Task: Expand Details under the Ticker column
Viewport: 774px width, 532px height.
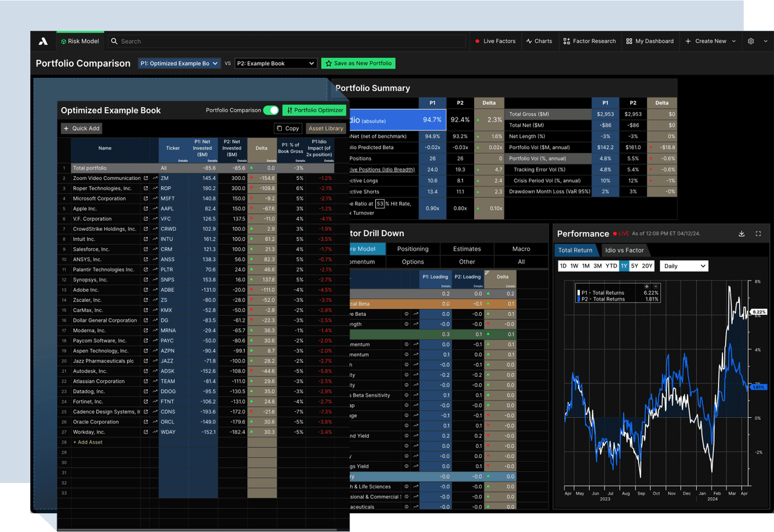Action: (183, 159)
